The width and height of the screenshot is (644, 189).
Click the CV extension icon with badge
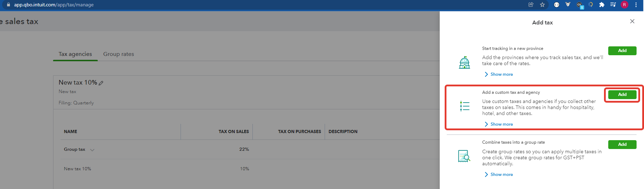click(x=580, y=5)
